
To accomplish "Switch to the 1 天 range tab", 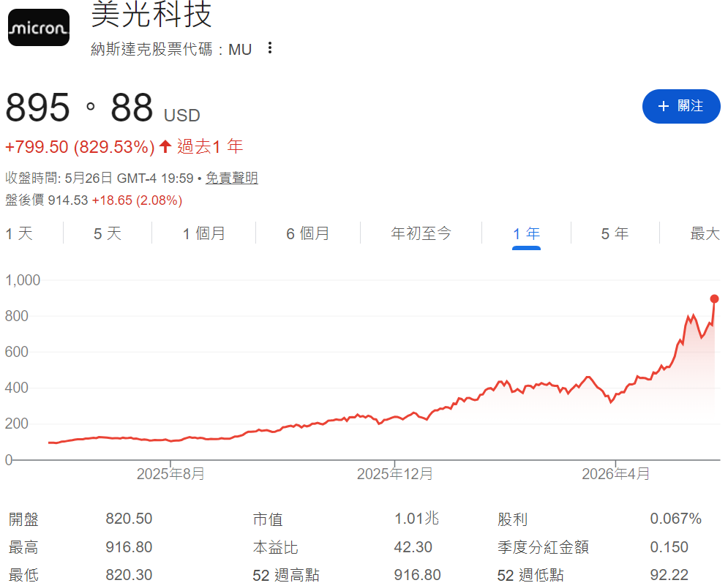I will pos(19,233).
